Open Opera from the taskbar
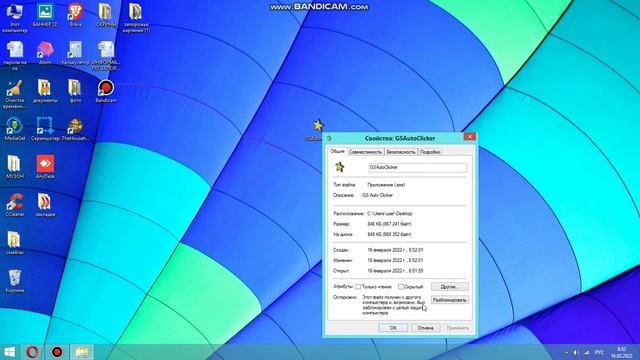This screenshot has height=360, width=640. tap(33, 352)
